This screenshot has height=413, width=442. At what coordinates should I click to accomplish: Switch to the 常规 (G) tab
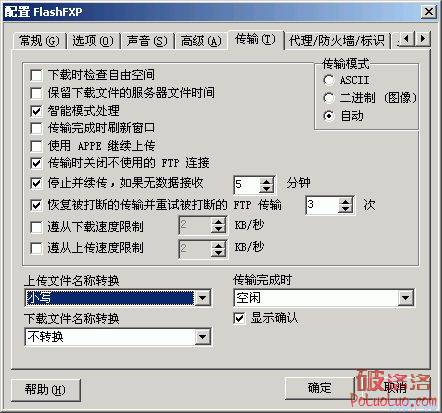pyautogui.click(x=39, y=41)
